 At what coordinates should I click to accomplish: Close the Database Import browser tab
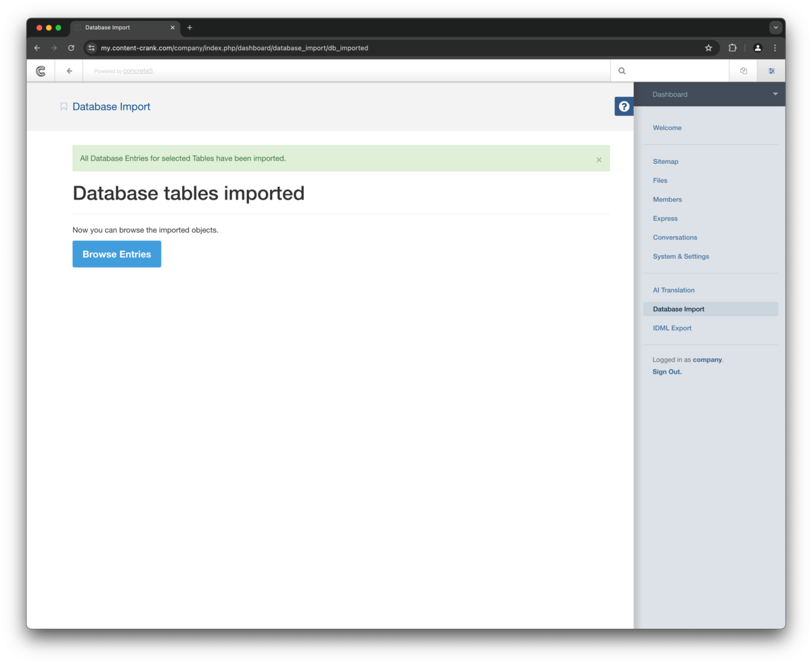[173, 28]
